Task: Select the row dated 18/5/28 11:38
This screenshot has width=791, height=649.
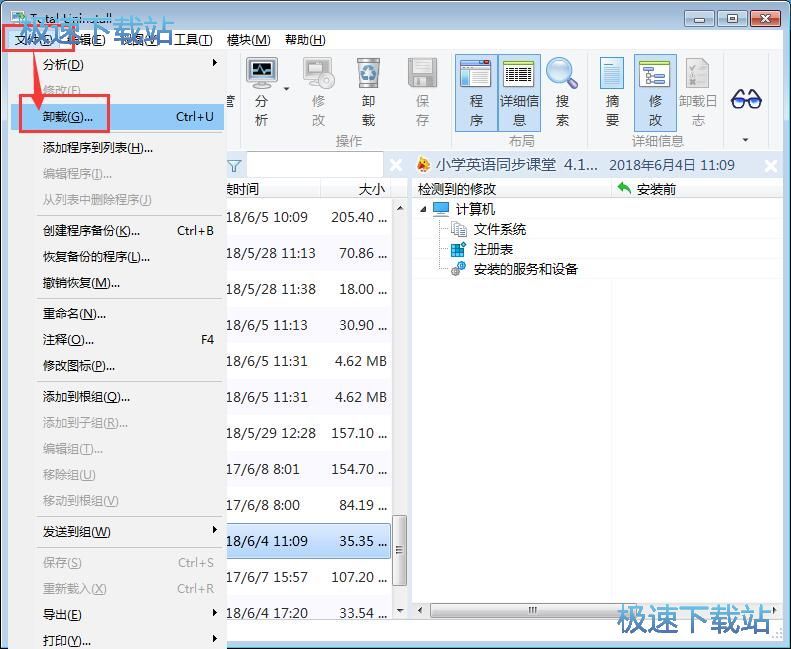Action: coord(309,289)
